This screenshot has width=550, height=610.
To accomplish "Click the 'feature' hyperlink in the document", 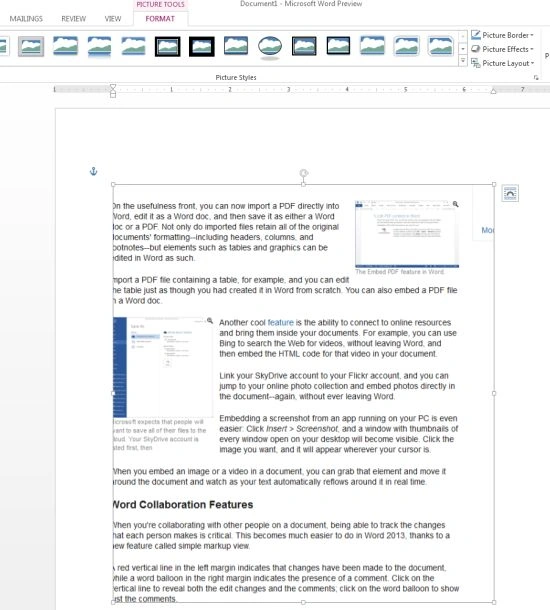I will [280, 323].
